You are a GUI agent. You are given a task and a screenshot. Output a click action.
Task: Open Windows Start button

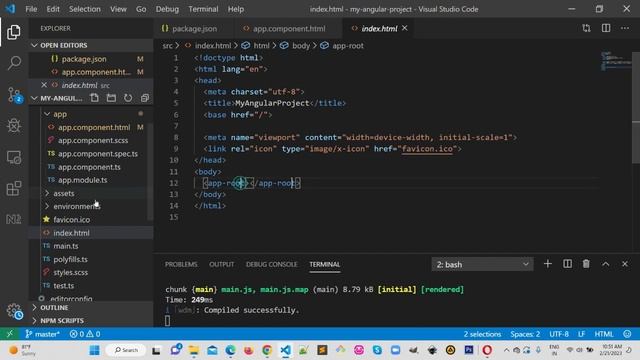[94, 350]
